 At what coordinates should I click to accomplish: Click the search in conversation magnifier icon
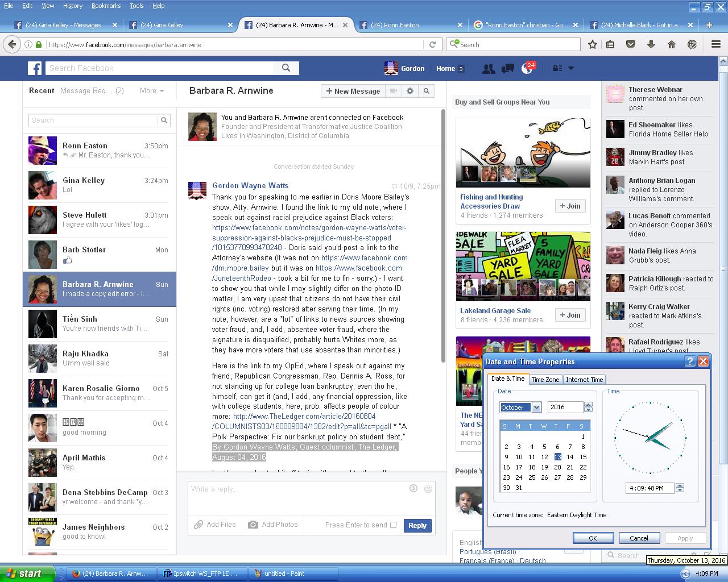(426, 91)
